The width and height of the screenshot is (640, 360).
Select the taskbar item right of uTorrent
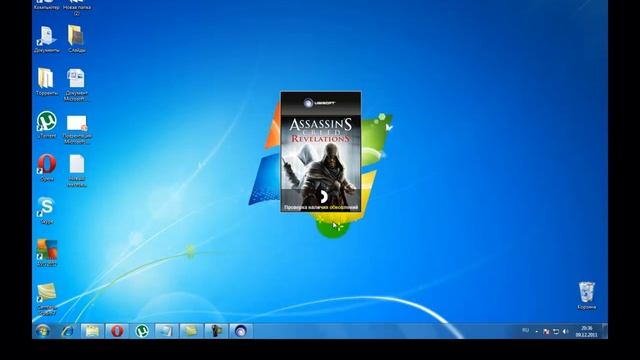point(167,331)
